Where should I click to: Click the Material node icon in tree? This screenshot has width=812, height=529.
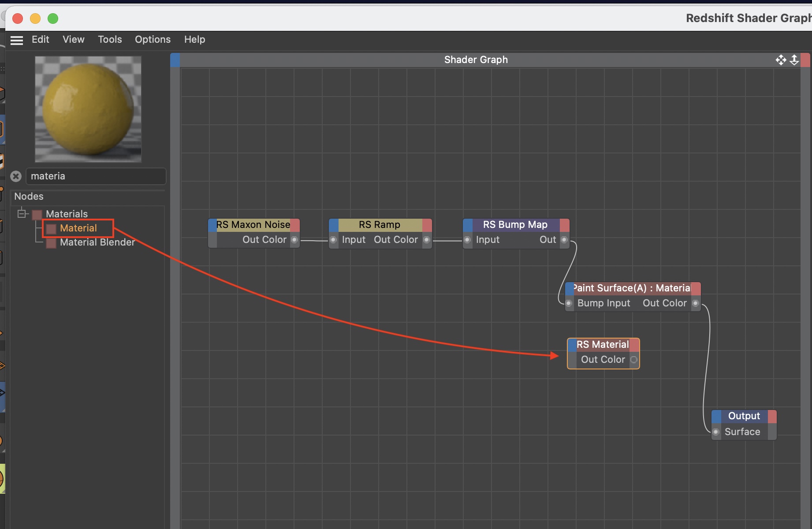click(51, 229)
